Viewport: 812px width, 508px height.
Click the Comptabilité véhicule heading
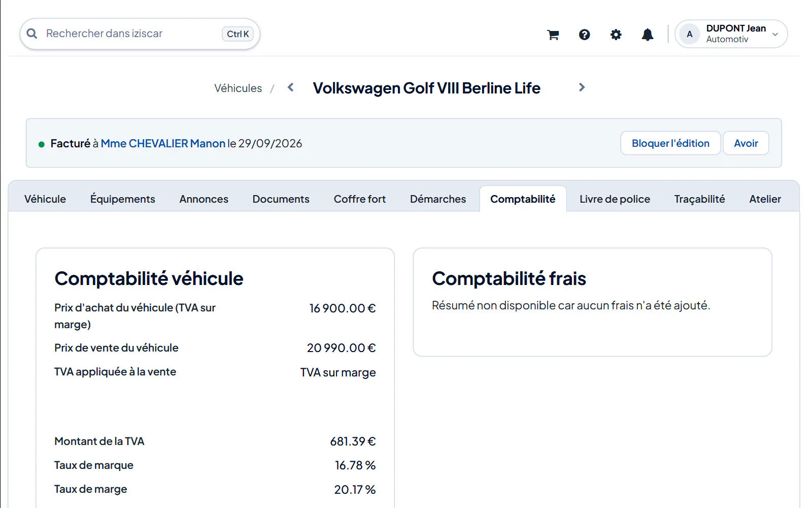point(149,279)
